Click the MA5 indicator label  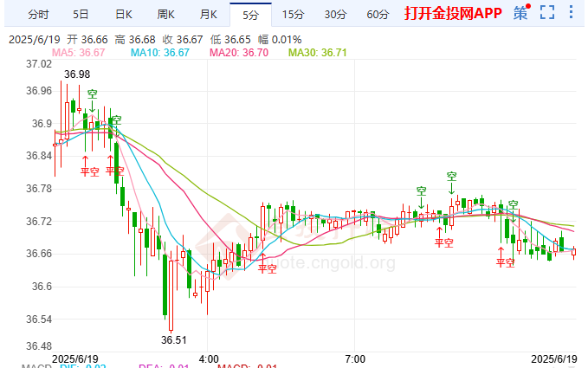point(78,53)
